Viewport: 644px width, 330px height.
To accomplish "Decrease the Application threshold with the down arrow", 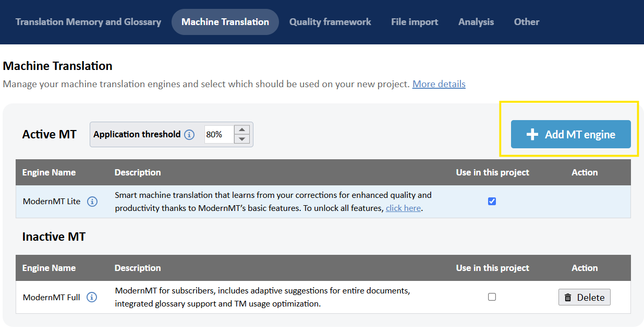I will pyautogui.click(x=241, y=139).
